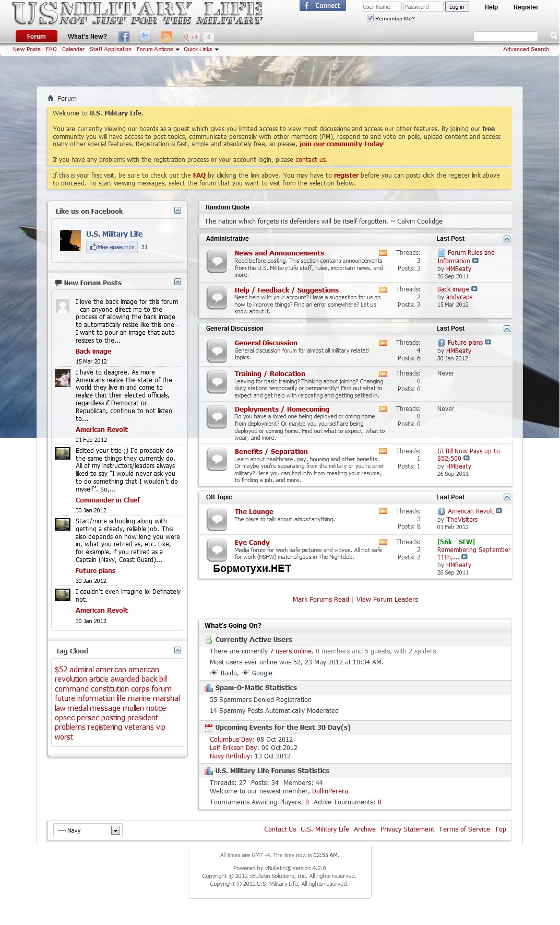Open the Facebook icon in the navigation bar
Image resolution: width=560 pixels, height=925 pixels.
click(x=124, y=37)
